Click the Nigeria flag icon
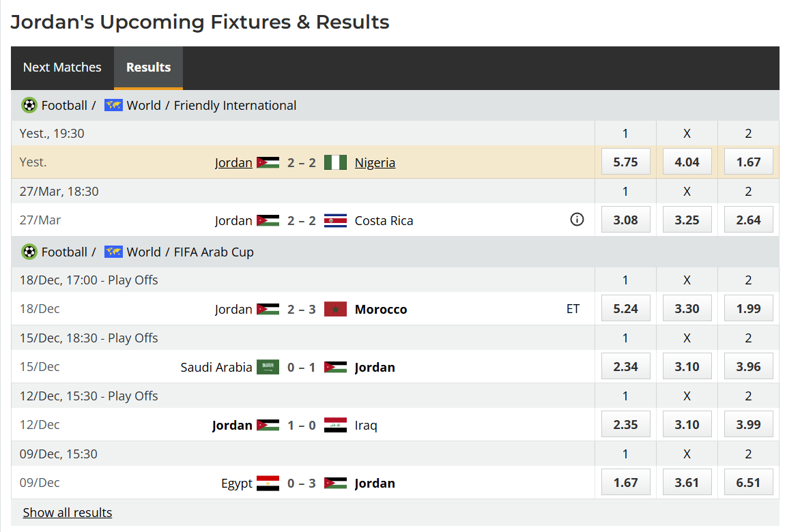Viewport: 785px width, 532px height. pyautogui.click(x=335, y=162)
